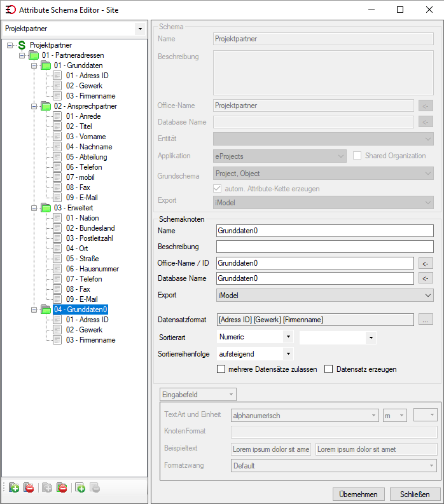Click the green S Projektpartner root icon
The width and height of the screenshot is (444, 504).
point(22,45)
